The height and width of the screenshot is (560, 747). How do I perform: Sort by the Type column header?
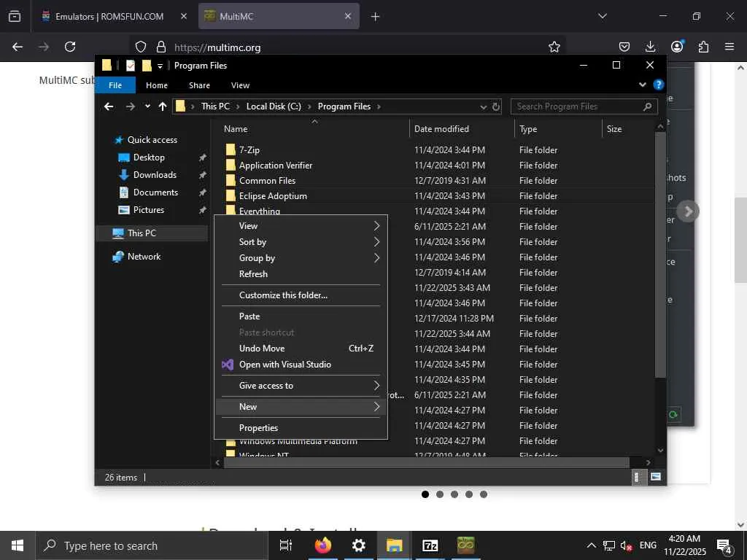pyautogui.click(x=558, y=129)
